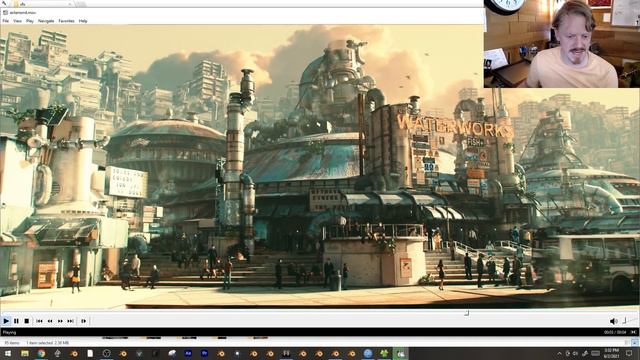
Task: Click the active media player taskbar icon
Action: point(400,353)
